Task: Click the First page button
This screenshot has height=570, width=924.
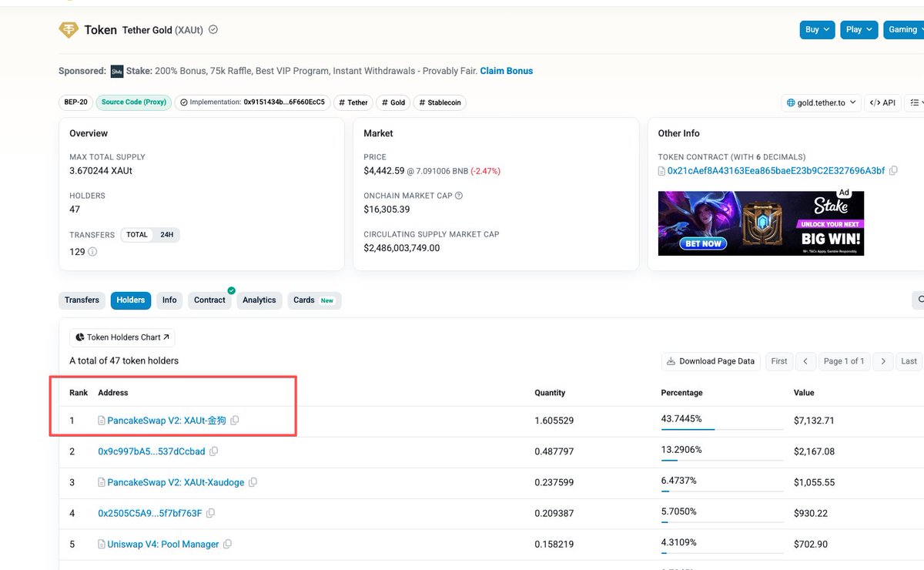Action: pyautogui.click(x=779, y=361)
